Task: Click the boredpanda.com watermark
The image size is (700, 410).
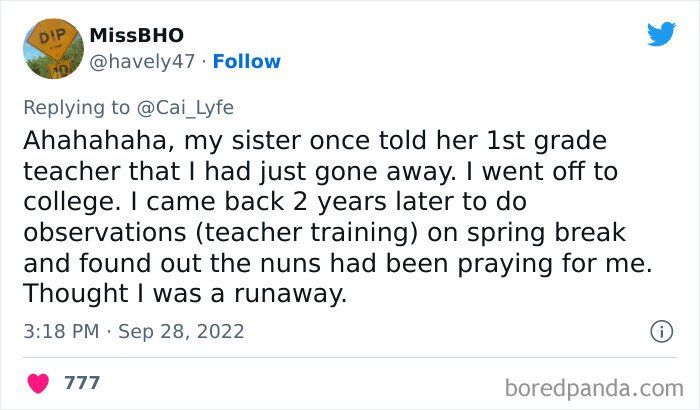Action: (x=594, y=385)
